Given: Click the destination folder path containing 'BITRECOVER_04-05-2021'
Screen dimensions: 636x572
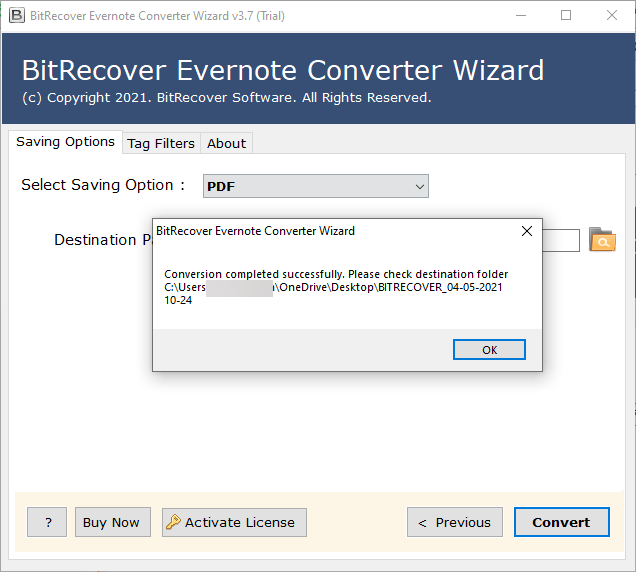Looking at the screenshot, I should coord(333,294).
